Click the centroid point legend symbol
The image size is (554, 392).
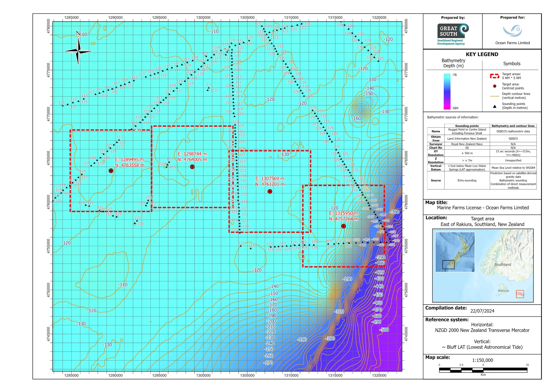[x=495, y=86]
